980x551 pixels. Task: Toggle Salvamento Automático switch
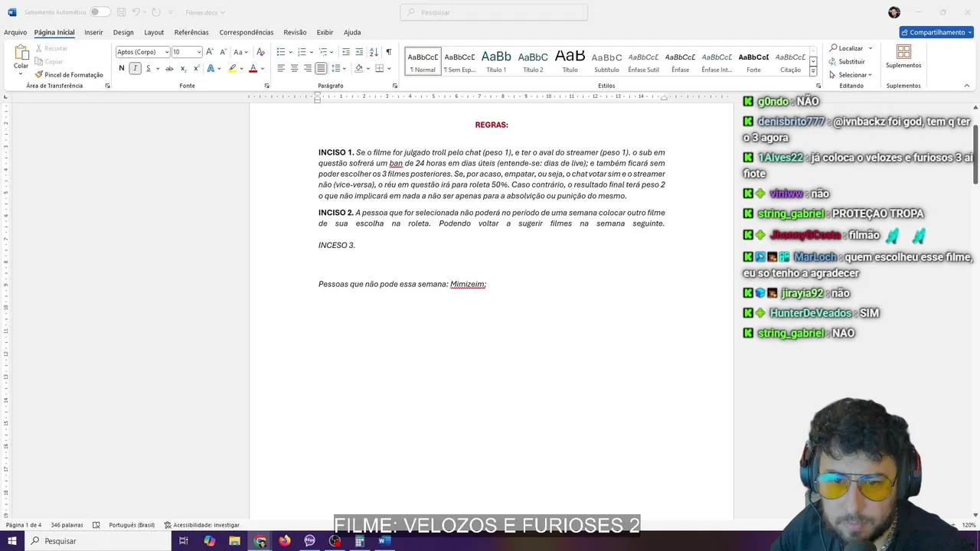pyautogui.click(x=100, y=12)
